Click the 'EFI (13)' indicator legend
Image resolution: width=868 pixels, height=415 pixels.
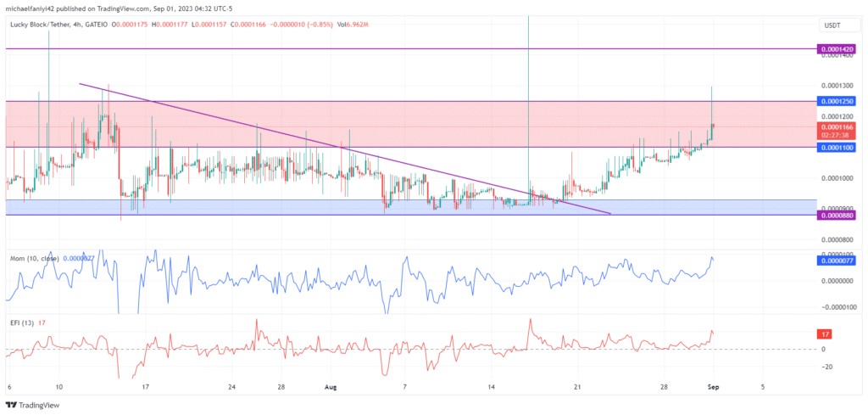click(20, 323)
